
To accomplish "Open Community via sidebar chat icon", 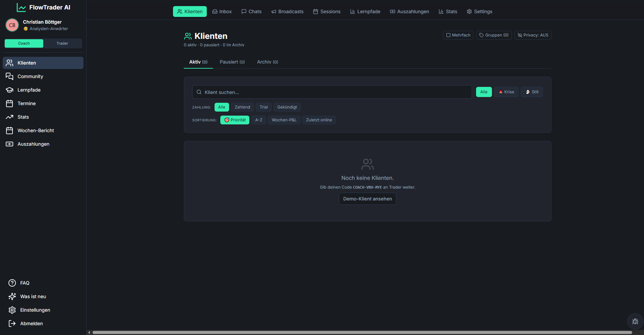I will coord(9,76).
